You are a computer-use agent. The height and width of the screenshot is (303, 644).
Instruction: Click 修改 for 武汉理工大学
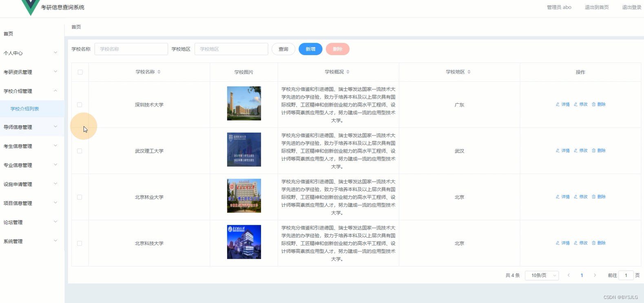click(x=581, y=151)
